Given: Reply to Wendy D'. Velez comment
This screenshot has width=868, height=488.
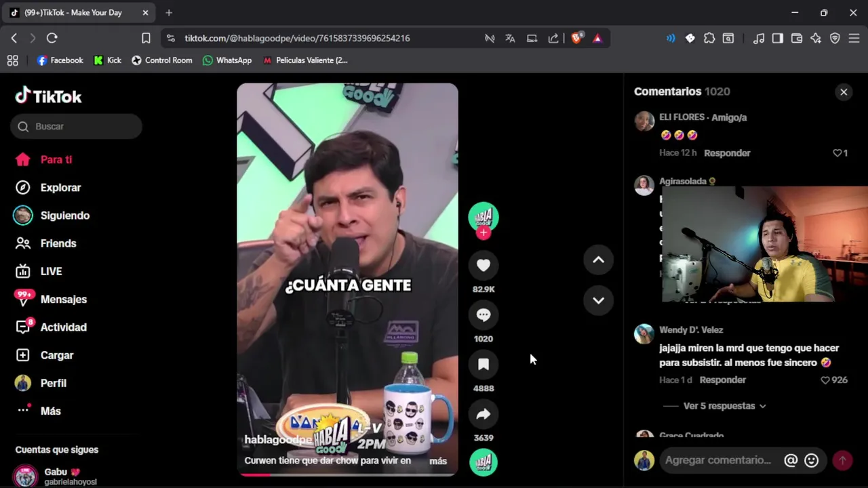Looking at the screenshot, I should pos(722,380).
